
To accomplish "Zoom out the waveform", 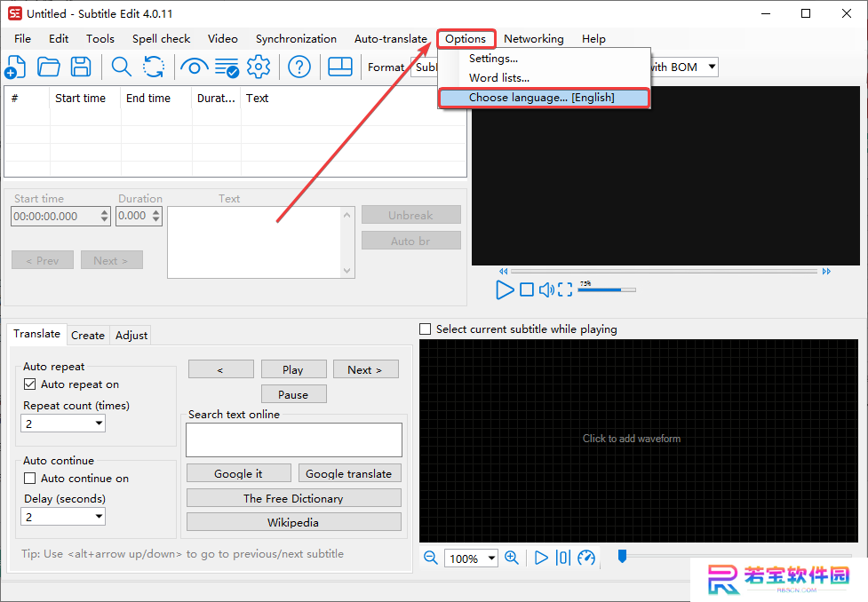I will pos(431,558).
